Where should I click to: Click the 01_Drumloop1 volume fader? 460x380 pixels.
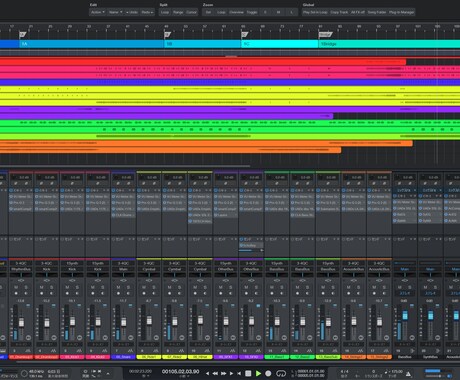(21, 322)
